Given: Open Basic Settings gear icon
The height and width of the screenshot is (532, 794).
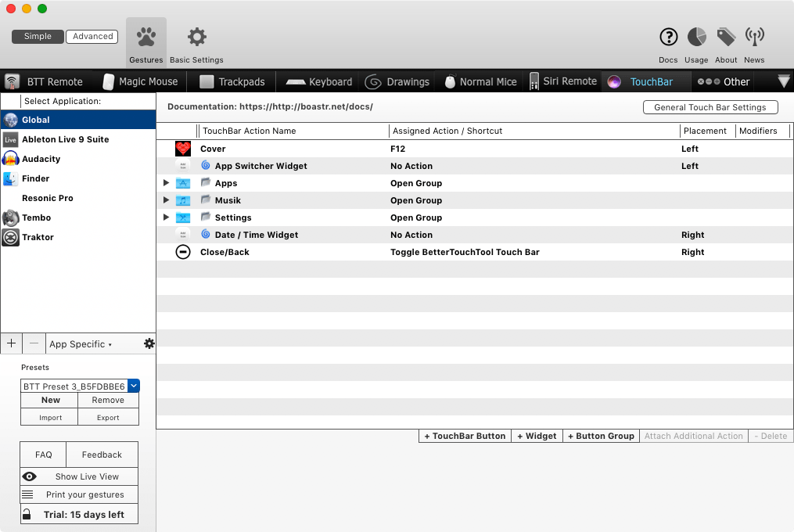Looking at the screenshot, I should tap(197, 38).
